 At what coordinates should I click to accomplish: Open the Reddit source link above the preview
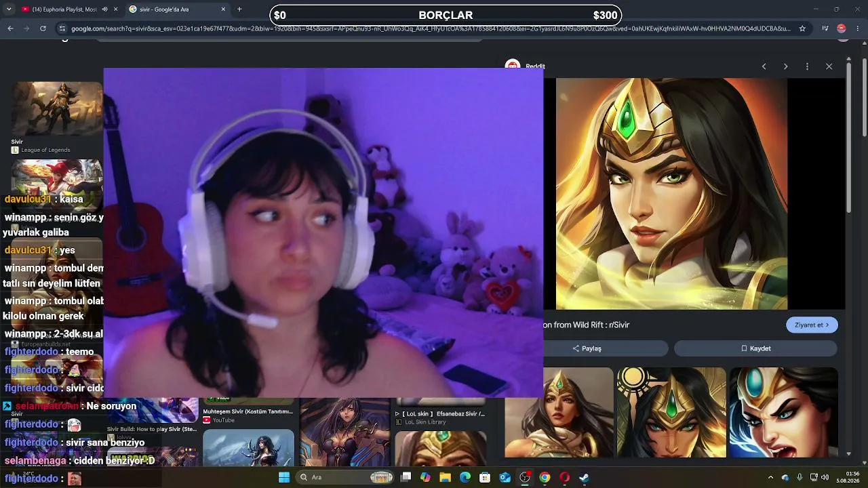click(535, 66)
